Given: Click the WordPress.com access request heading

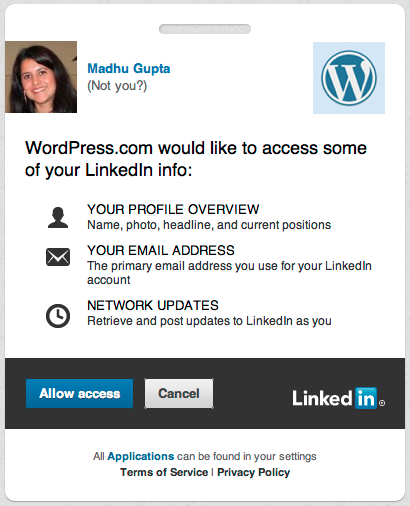Looking at the screenshot, I should pos(196,159).
